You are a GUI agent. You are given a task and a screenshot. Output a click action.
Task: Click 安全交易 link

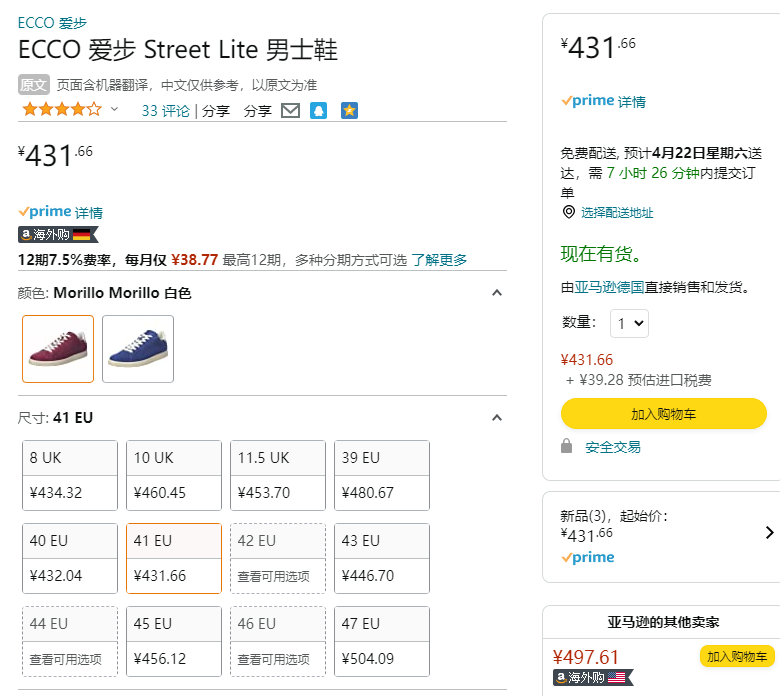[x=613, y=447]
